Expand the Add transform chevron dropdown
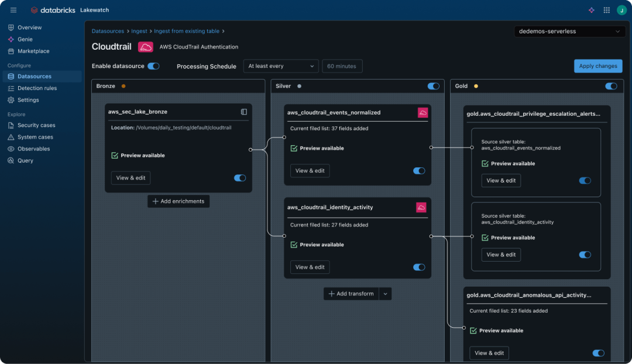Screen dimensions: 632x364 [x=385, y=294]
